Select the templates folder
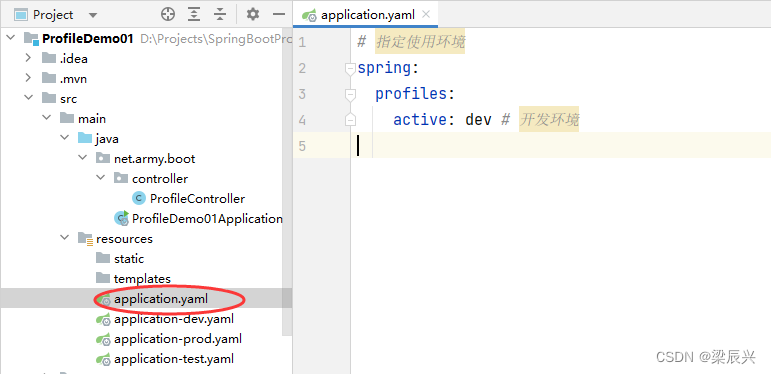Screen dimensions: 771x374 (x=142, y=279)
